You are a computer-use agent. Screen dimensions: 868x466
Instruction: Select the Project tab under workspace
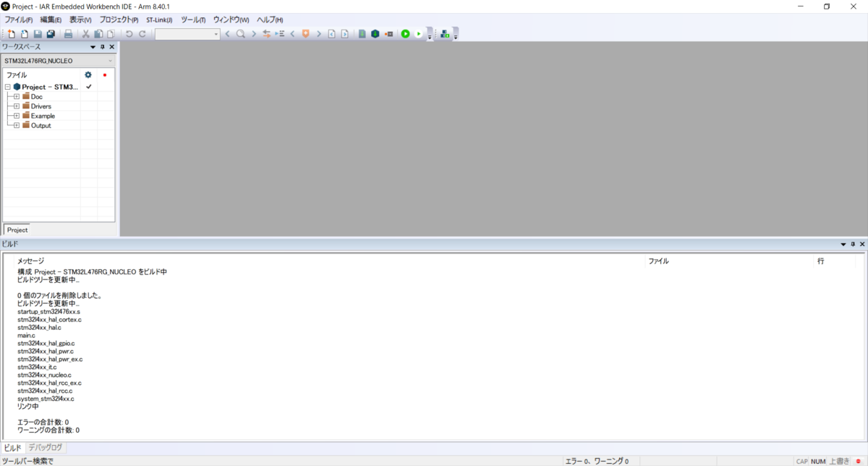[17, 230]
